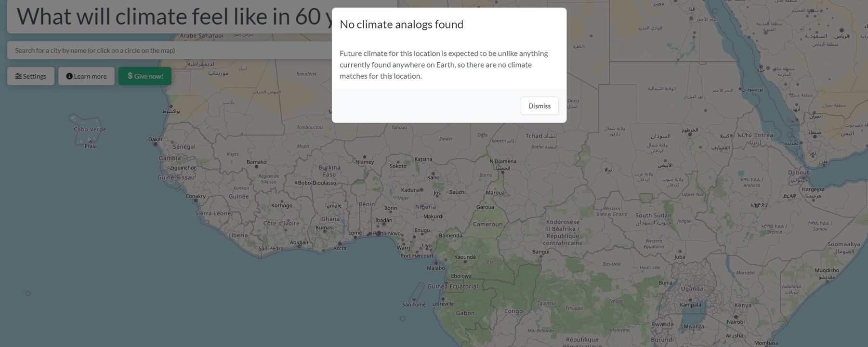Select the Niamey city circle
868x347 pixels.
click(365, 157)
